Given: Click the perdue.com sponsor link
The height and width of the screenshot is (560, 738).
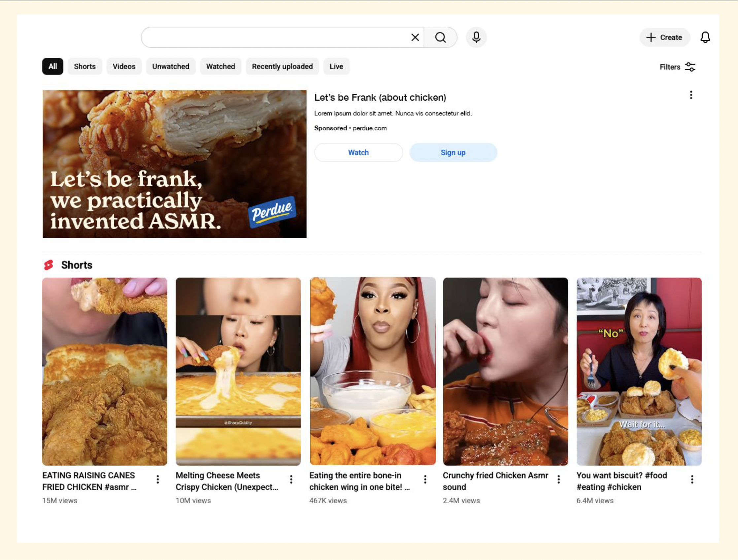Looking at the screenshot, I should point(370,128).
